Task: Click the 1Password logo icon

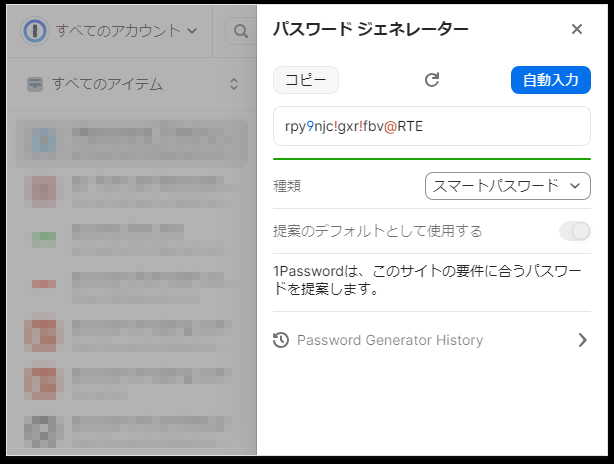Action: pos(35,31)
